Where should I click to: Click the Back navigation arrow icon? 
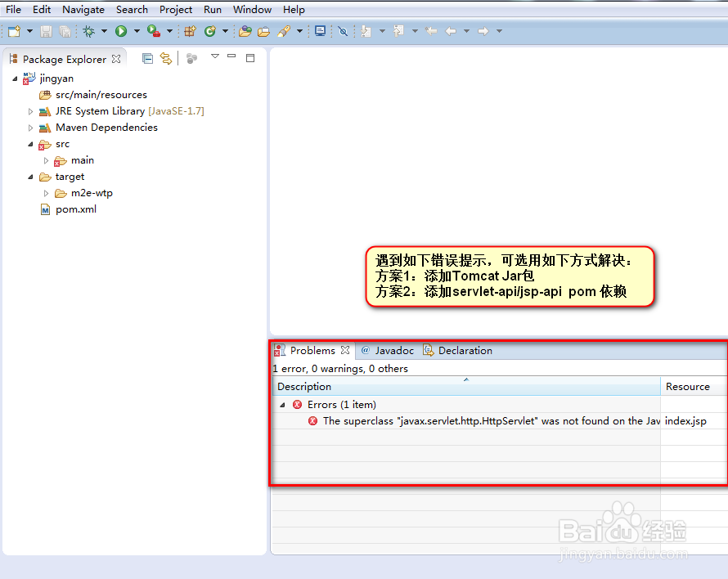[x=451, y=31]
